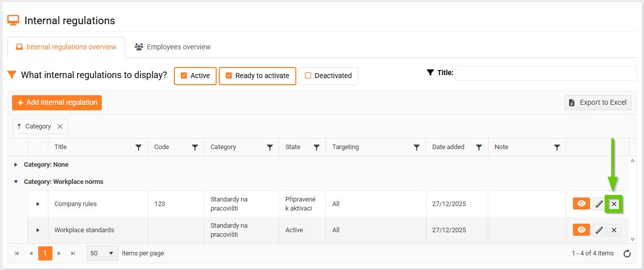Click the delete icon for Company rules
Viewport: 644px width, 270px height.
pyautogui.click(x=614, y=204)
